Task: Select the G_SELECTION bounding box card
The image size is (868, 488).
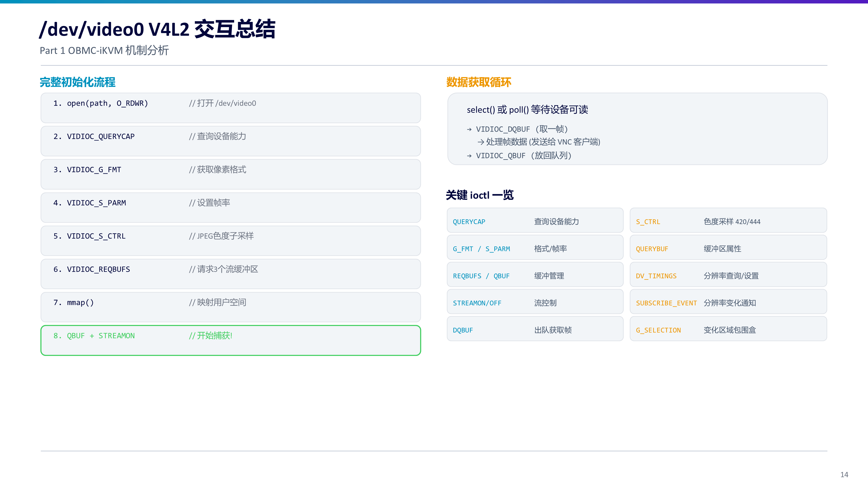Action: pos(728,329)
